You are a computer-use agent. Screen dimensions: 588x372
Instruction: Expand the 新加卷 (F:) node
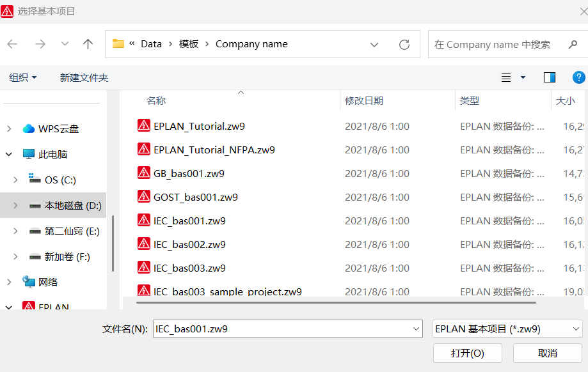(x=15, y=256)
